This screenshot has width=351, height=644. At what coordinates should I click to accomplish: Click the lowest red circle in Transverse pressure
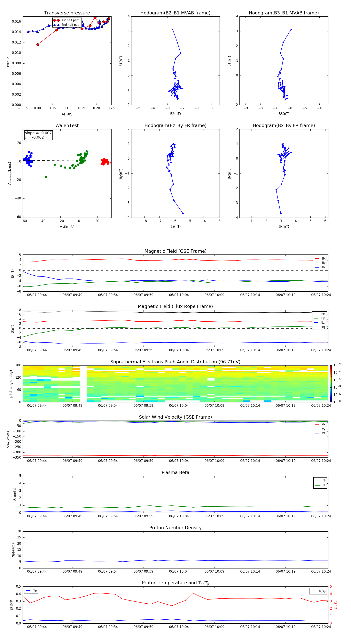pyautogui.click(x=38, y=44)
